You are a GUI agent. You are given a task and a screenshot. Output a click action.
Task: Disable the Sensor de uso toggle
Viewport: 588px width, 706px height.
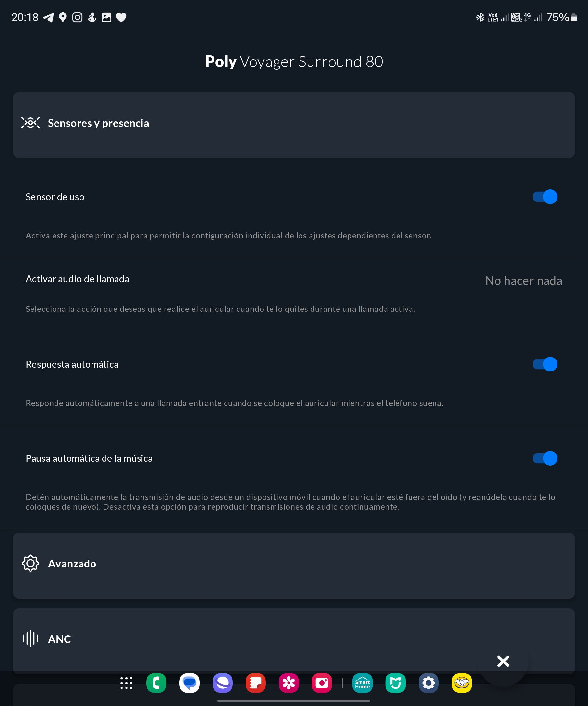click(545, 197)
